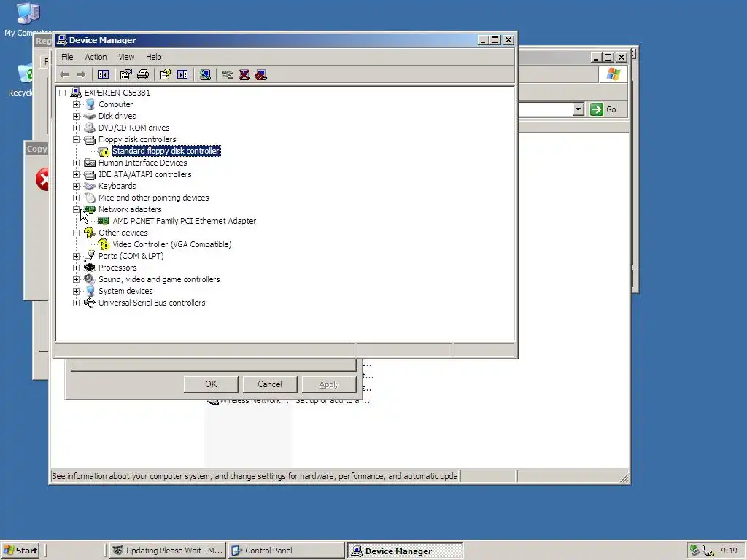Toggle the Show/Hide Console Tree toolbar icon

[104, 75]
